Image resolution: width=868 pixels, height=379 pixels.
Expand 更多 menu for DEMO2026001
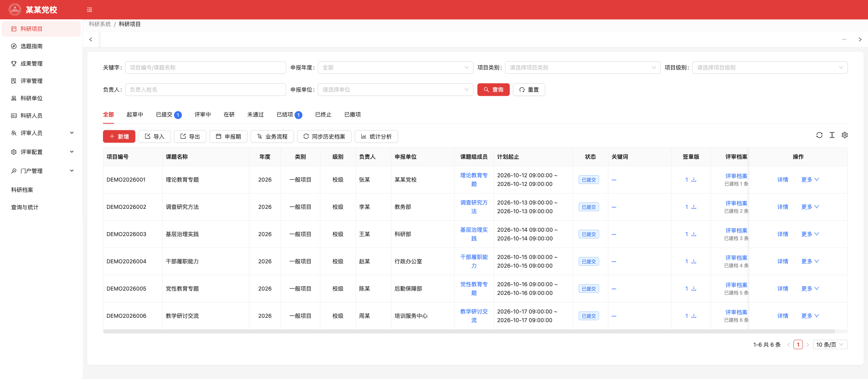(810, 180)
